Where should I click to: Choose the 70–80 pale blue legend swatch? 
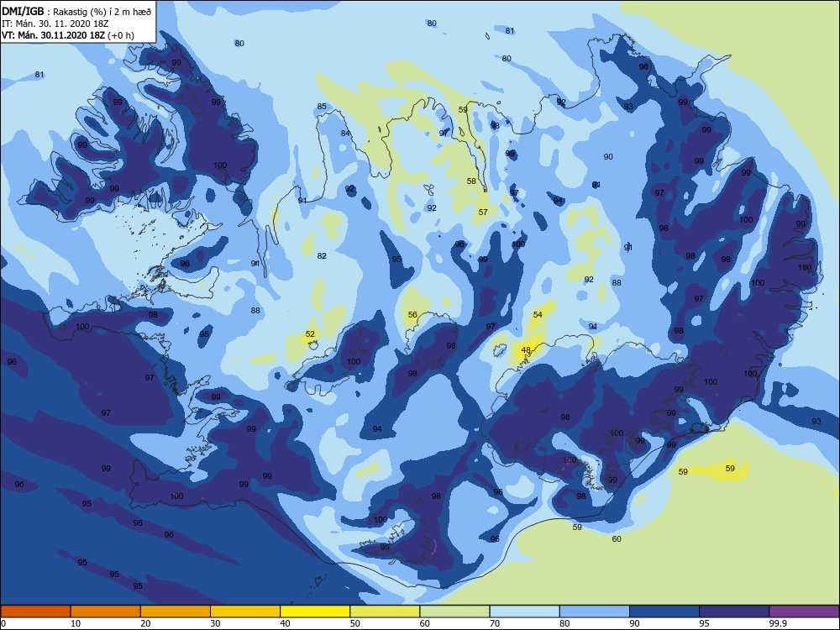pos(524,612)
